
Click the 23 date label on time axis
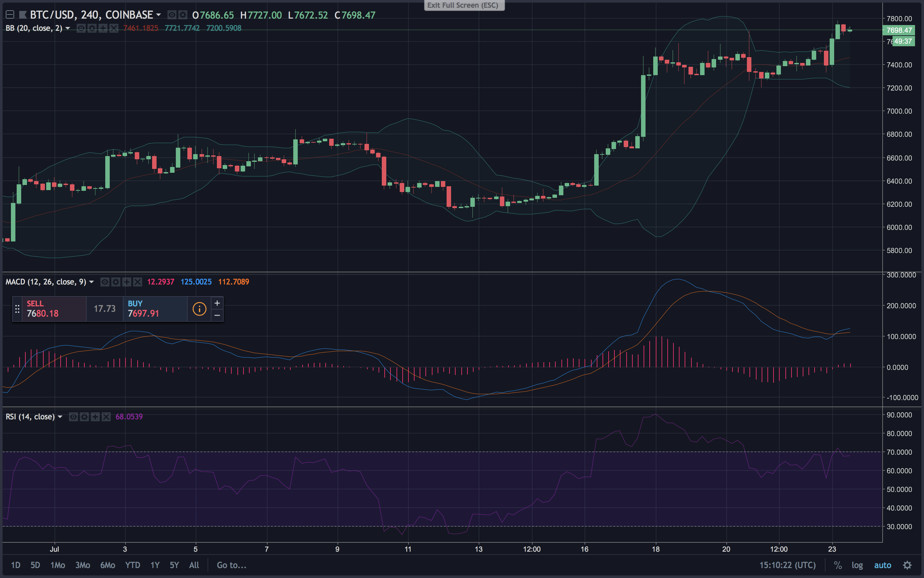tap(832, 549)
